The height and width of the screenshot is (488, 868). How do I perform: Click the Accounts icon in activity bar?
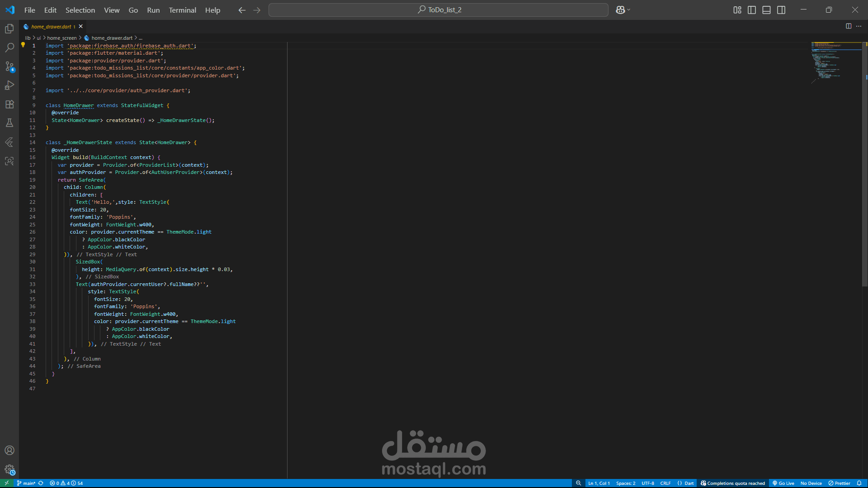pos(9,450)
